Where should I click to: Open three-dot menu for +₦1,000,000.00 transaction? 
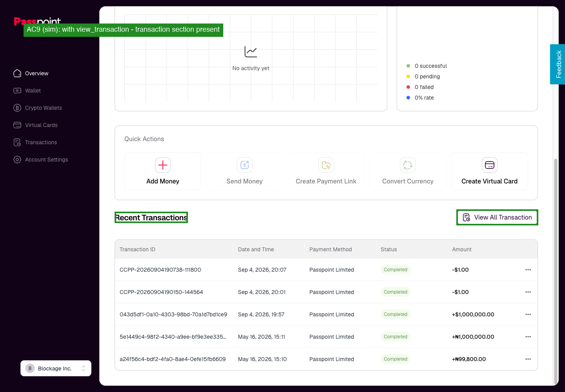pyautogui.click(x=528, y=337)
